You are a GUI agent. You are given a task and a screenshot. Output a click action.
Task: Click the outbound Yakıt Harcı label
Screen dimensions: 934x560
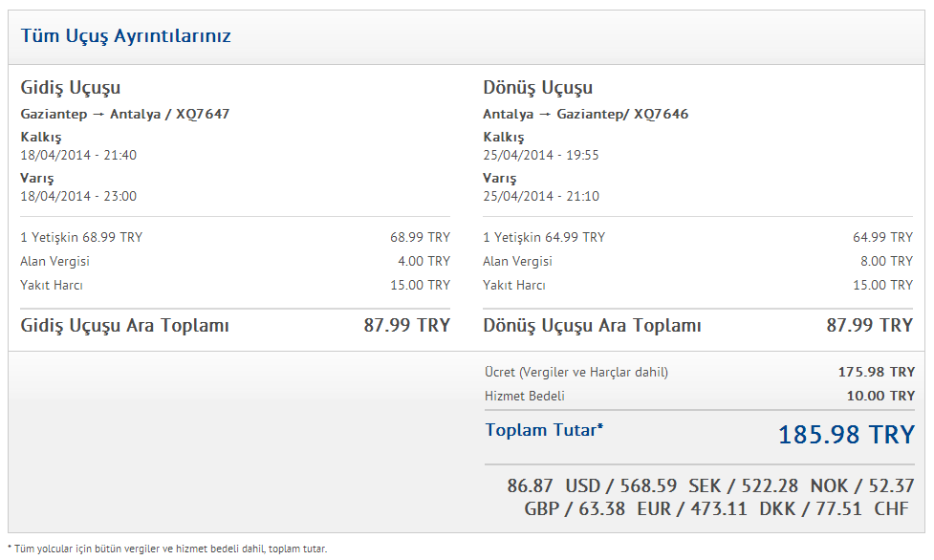pyautogui.click(x=52, y=285)
